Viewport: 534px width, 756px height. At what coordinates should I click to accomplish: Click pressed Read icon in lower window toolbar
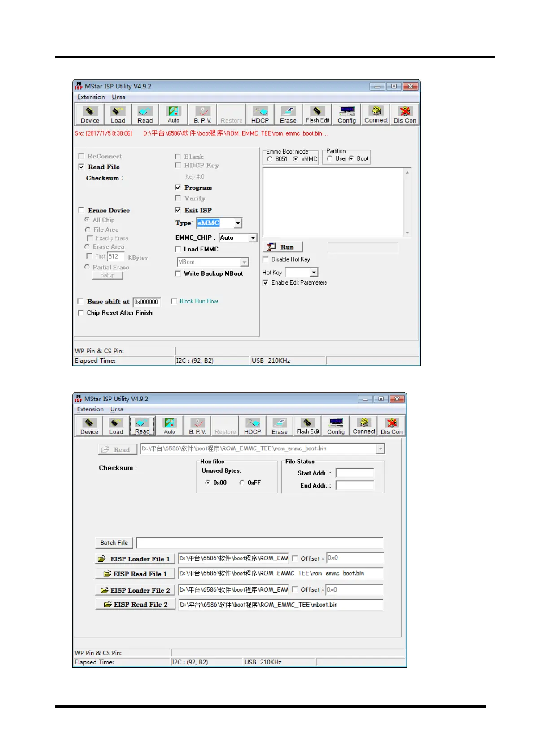click(142, 426)
